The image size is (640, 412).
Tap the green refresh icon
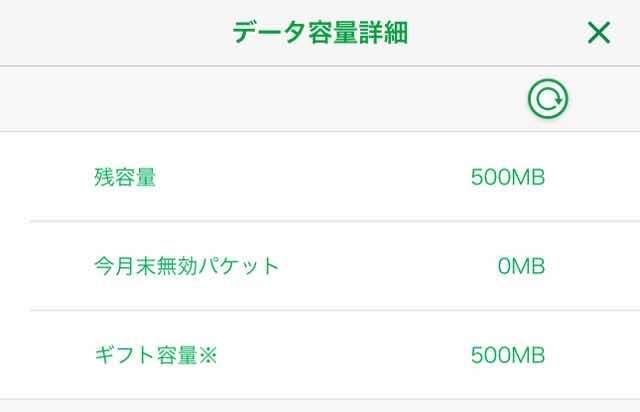click(548, 99)
